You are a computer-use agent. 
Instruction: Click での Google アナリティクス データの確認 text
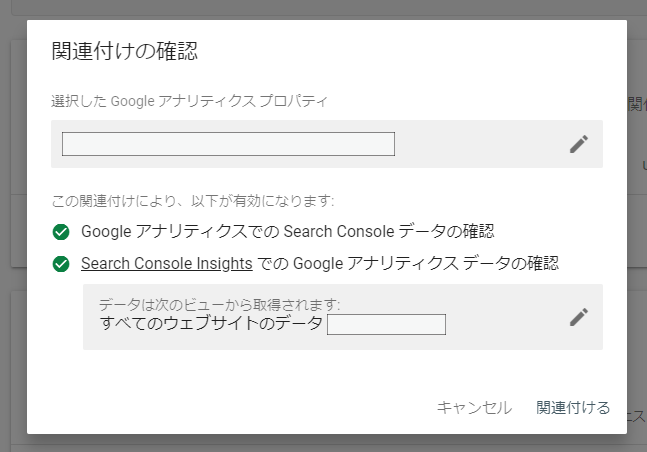pyautogui.click(x=408, y=263)
